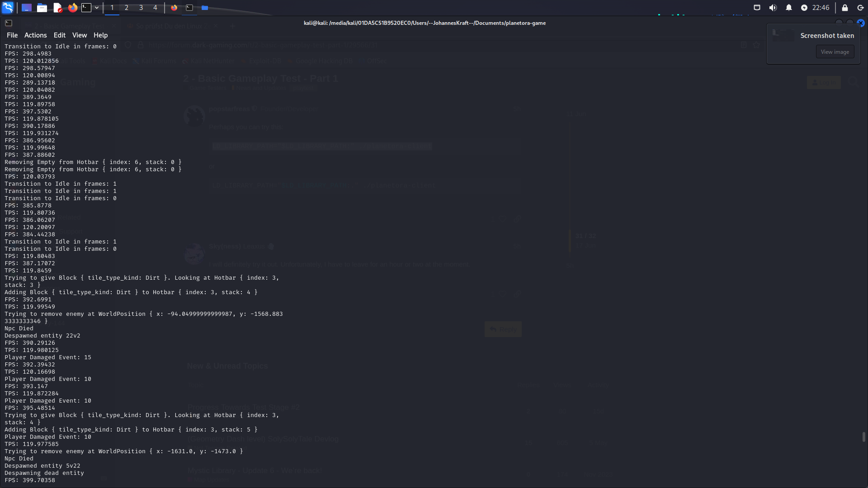
Task: Open the terminal emulator launcher
Action: pyautogui.click(x=86, y=8)
